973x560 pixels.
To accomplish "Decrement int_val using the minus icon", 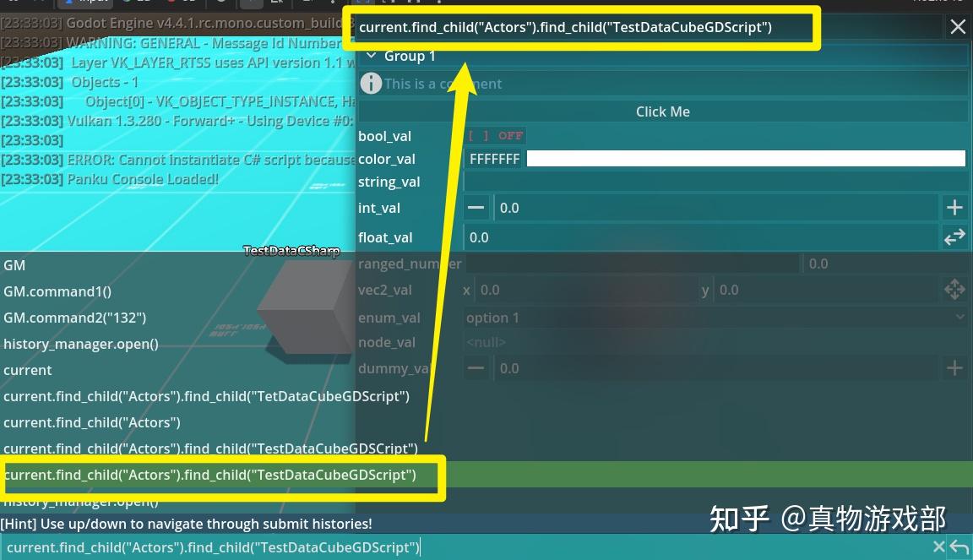I will pos(476,206).
